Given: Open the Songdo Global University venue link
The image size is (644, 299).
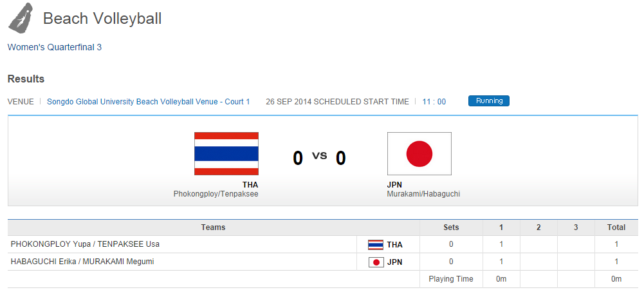Looking at the screenshot, I should tap(149, 102).
